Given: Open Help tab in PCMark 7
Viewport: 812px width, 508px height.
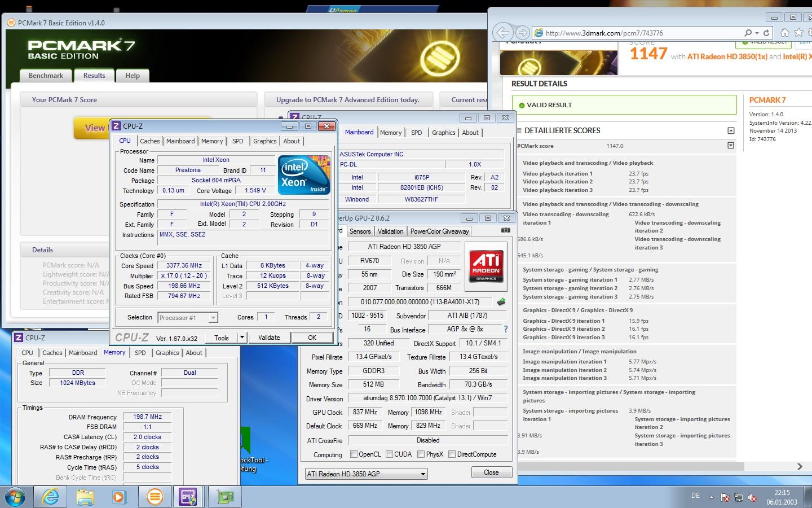Looking at the screenshot, I should [x=133, y=76].
